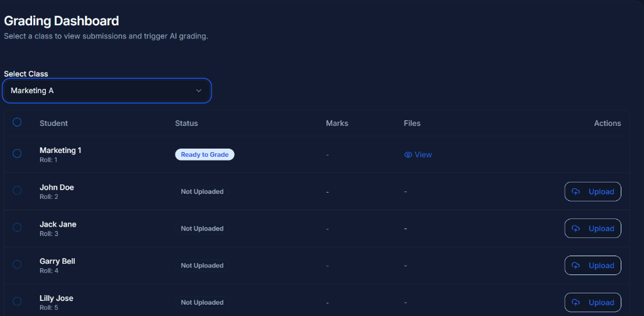Click the Ready to Grade status badge
The width and height of the screenshot is (644, 316).
click(204, 155)
